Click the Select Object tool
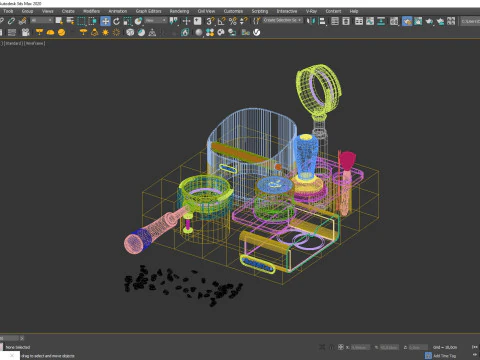Screen dimensions: 480x360 [x=59, y=21]
